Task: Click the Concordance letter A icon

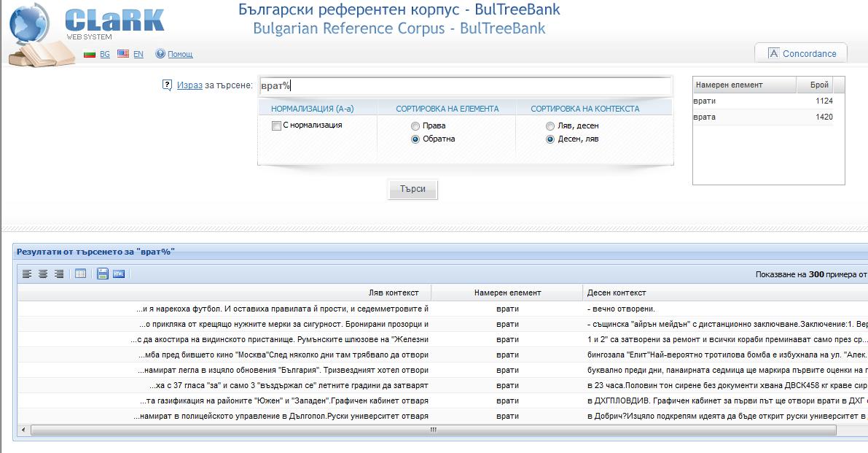Action: point(773,53)
